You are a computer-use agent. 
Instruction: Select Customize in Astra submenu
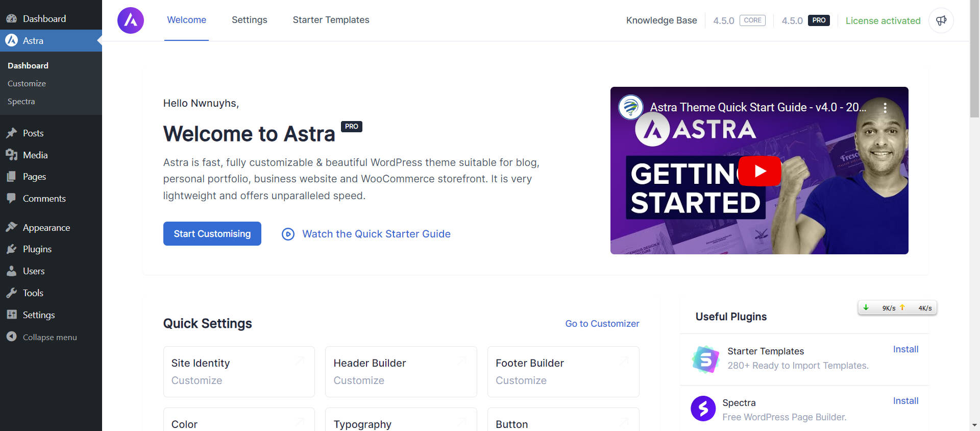[27, 84]
